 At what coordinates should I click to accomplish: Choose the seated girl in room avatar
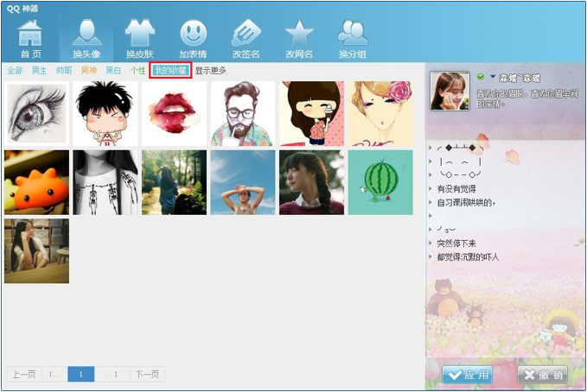coord(36,251)
